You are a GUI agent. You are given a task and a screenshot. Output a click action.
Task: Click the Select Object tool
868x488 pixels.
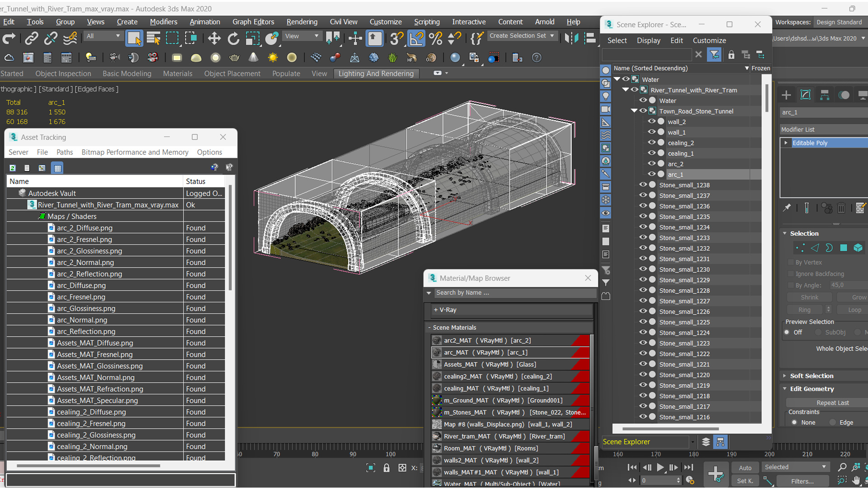(x=134, y=39)
